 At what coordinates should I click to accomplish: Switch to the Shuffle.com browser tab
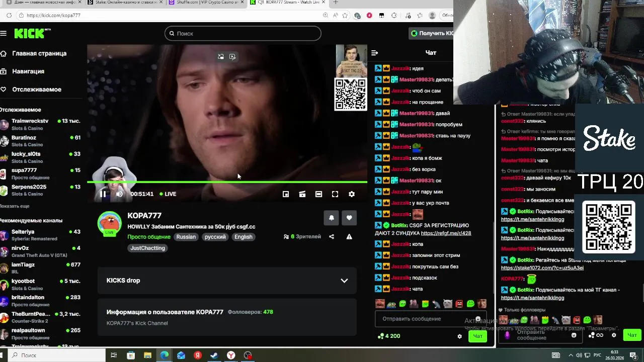(x=205, y=3)
